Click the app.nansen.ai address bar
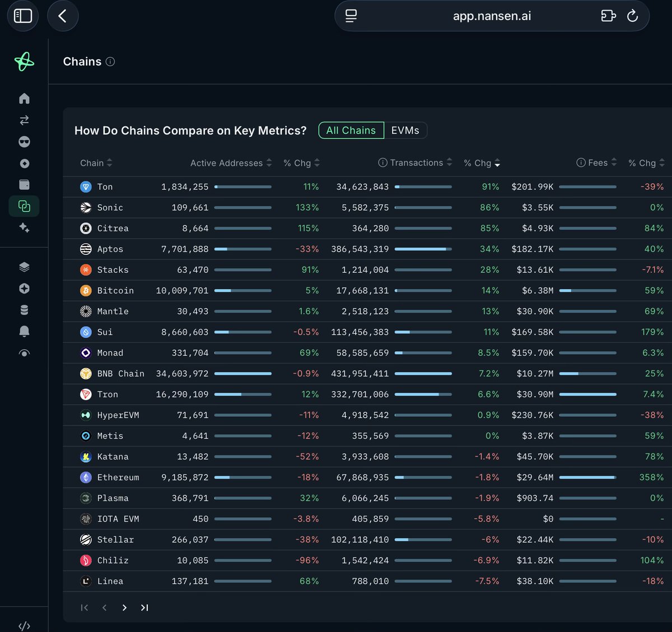Screen dimensions: 672x632 coord(492,16)
